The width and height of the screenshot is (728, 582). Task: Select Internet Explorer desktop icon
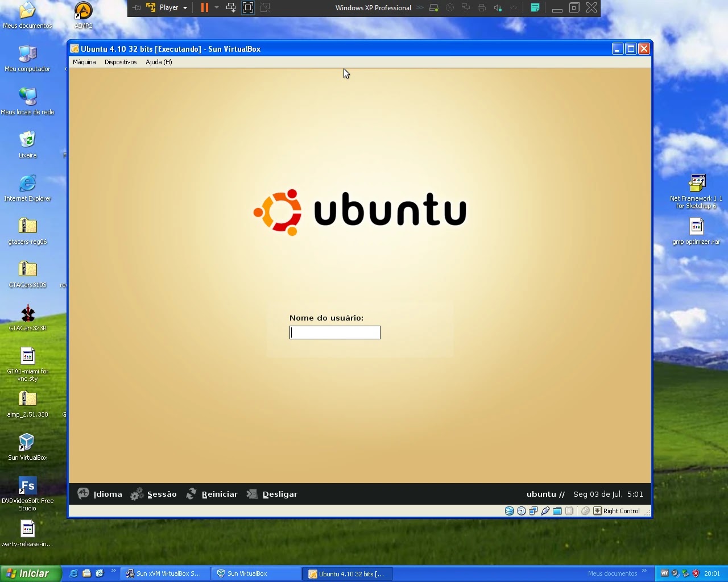point(27,188)
